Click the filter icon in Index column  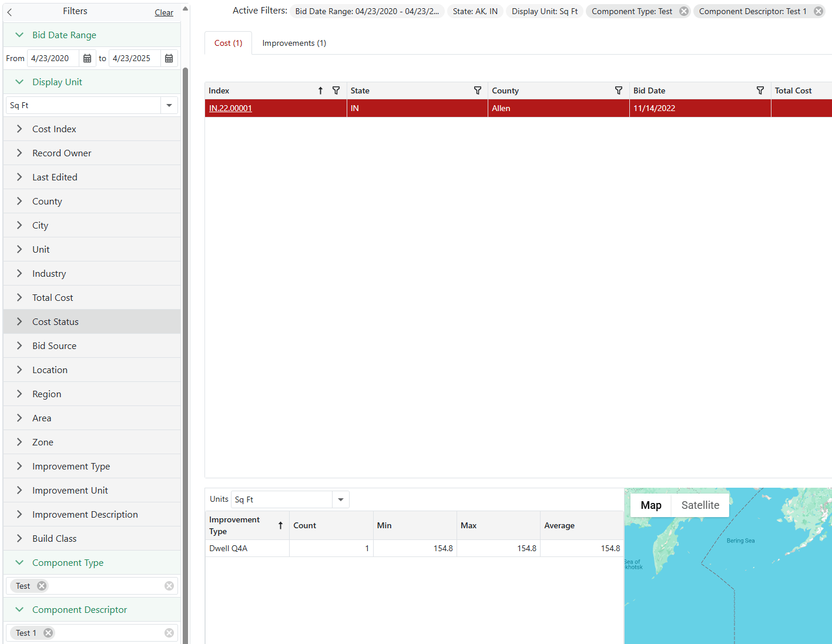pyautogui.click(x=336, y=90)
